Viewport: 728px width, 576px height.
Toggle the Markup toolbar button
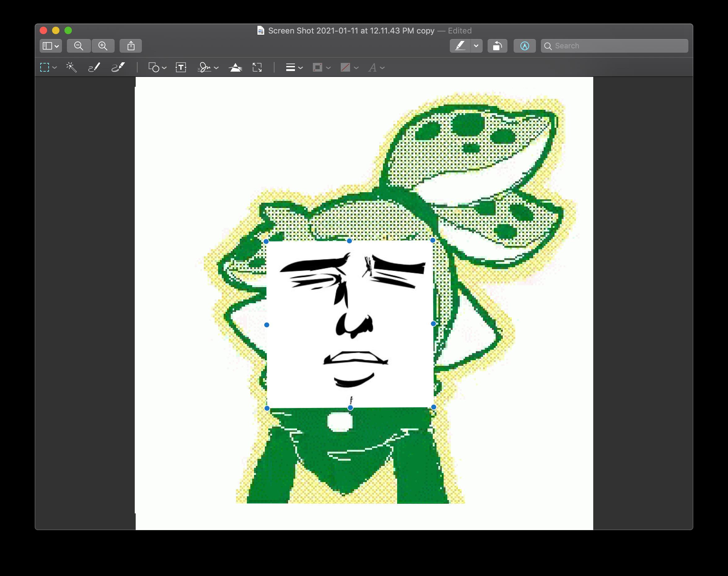[x=524, y=46]
